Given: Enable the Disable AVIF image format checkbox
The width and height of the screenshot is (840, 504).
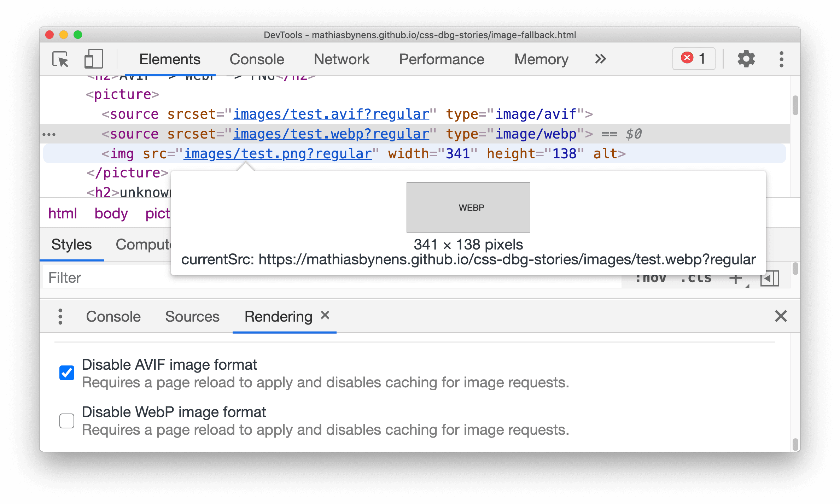Looking at the screenshot, I should click(x=68, y=371).
